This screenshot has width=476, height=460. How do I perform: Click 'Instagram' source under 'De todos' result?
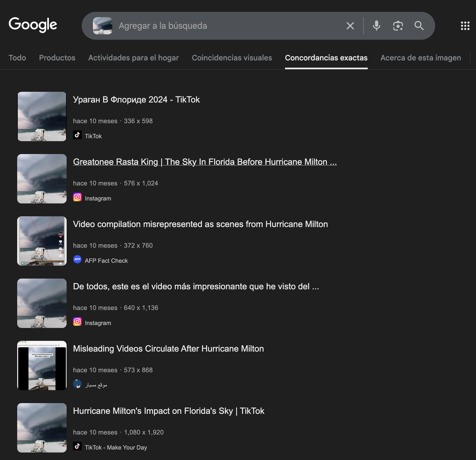pos(98,323)
